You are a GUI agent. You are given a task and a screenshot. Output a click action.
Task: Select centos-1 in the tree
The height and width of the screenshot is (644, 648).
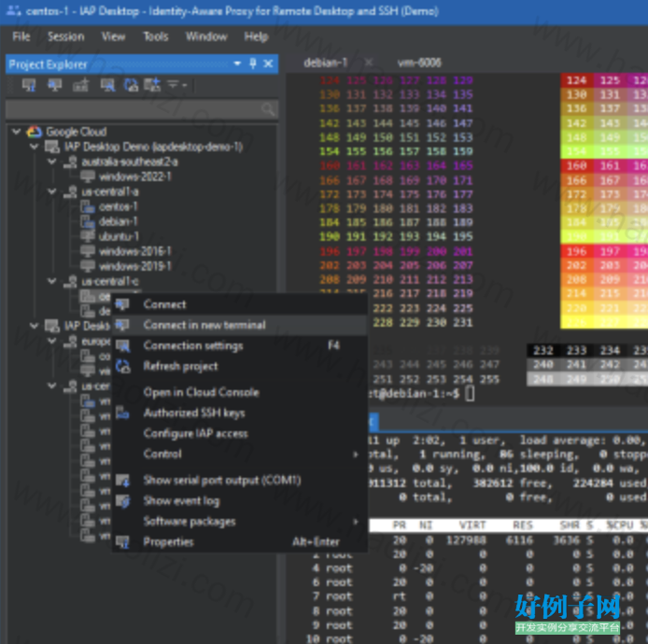tap(119, 206)
